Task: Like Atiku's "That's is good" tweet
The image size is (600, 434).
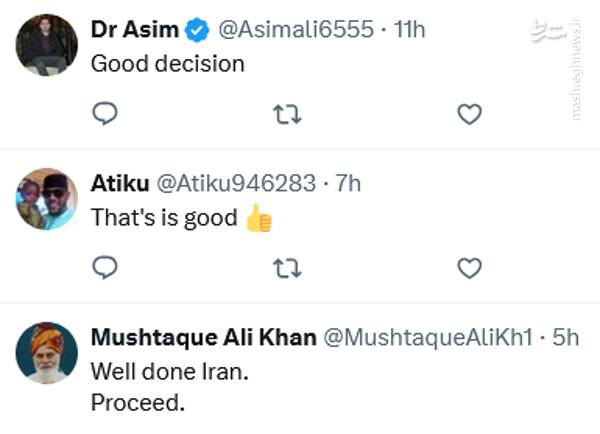Action: 469,268
